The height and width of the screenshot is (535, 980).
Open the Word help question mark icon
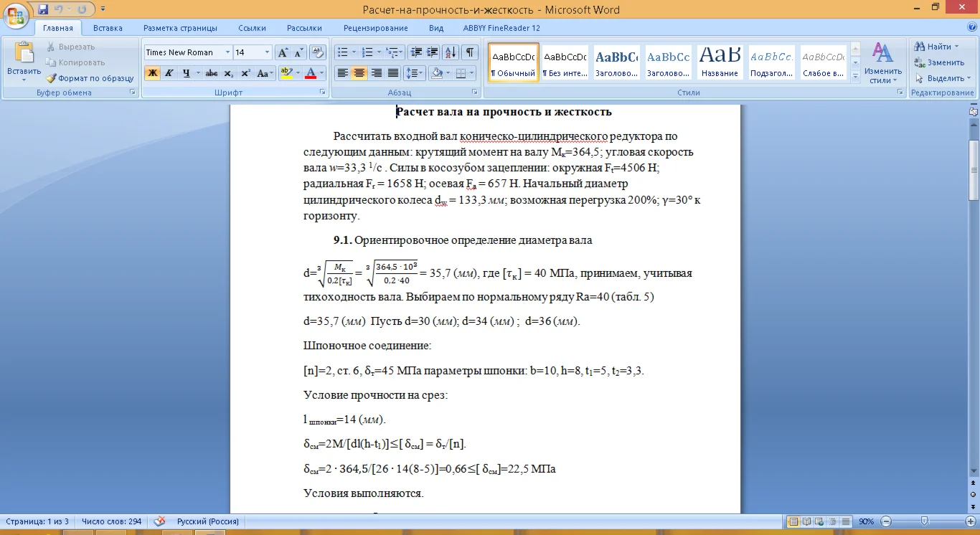click(x=971, y=28)
